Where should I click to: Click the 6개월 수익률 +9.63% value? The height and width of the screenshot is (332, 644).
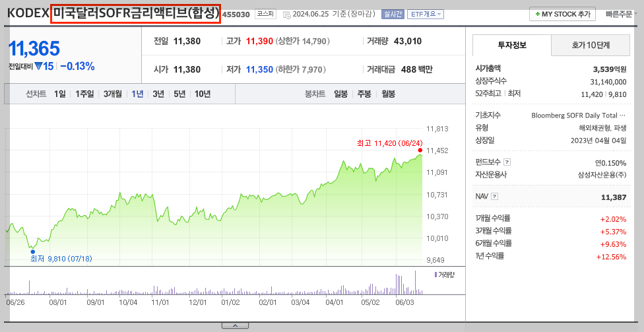tap(613, 244)
